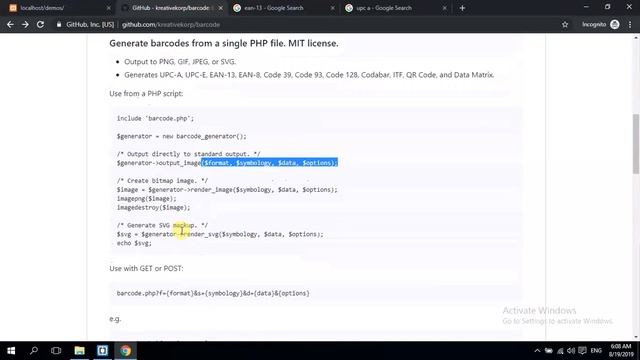The height and width of the screenshot is (360, 640).
Task: Open File Explorer from the taskbar
Action: tap(79, 351)
